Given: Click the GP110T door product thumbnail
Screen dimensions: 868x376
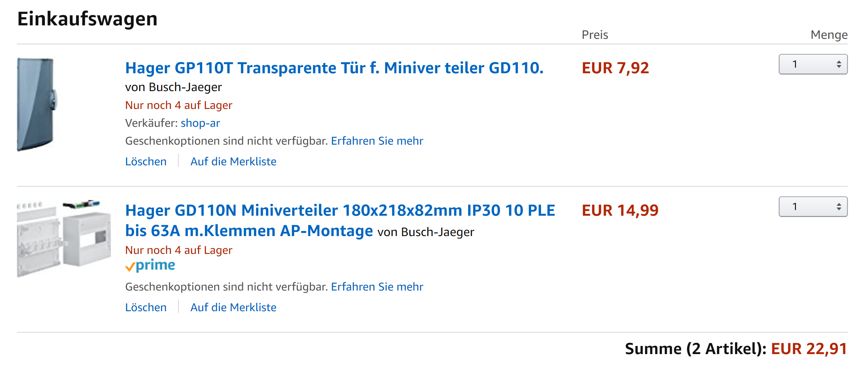Looking at the screenshot, I should pyautogui.click(x=37, y=104).
